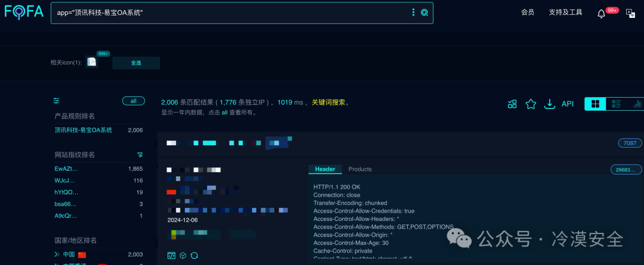Viewport: 644px width, 265px height.
Task: Filter by fingerprint WJcJ…
Action: pos(64,180)
